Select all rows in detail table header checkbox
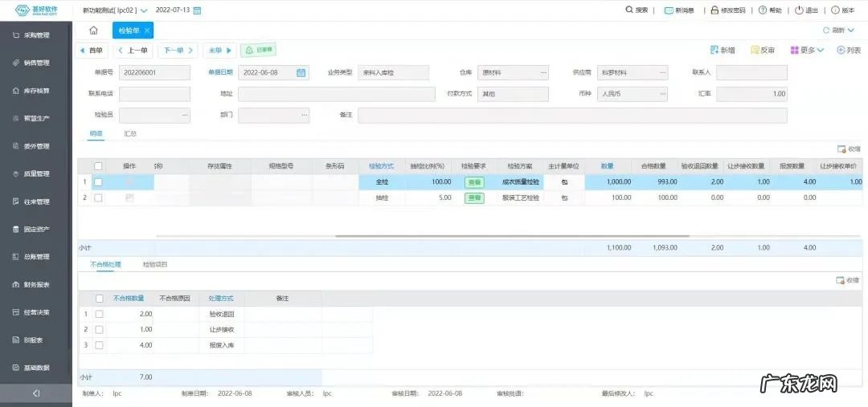 click(x=98, y=166)
